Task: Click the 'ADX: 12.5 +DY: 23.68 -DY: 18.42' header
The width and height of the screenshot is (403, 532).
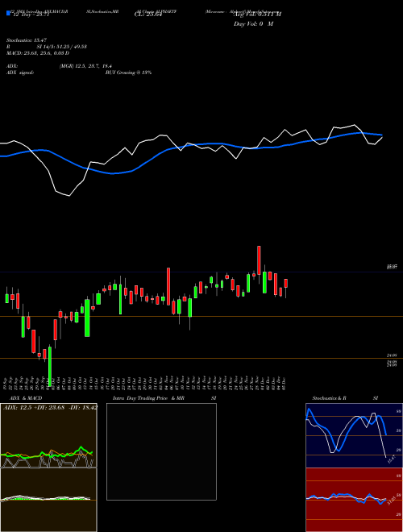Action: point(50,407)
